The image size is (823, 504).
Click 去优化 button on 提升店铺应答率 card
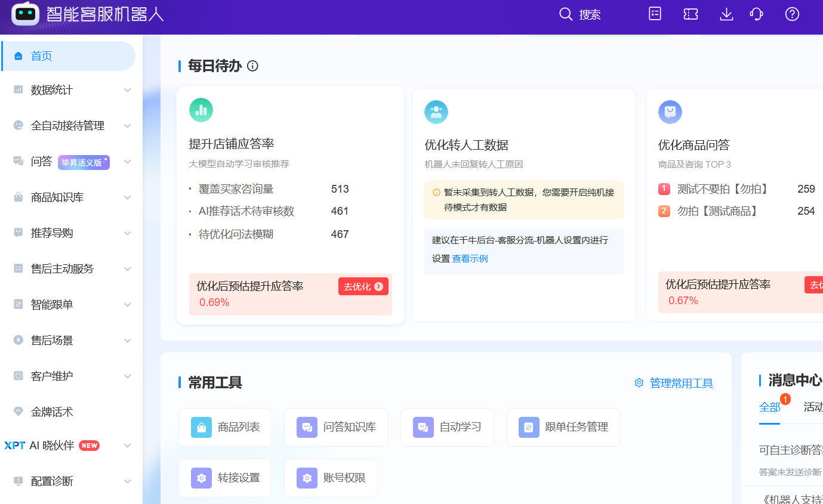click(363, 286)
